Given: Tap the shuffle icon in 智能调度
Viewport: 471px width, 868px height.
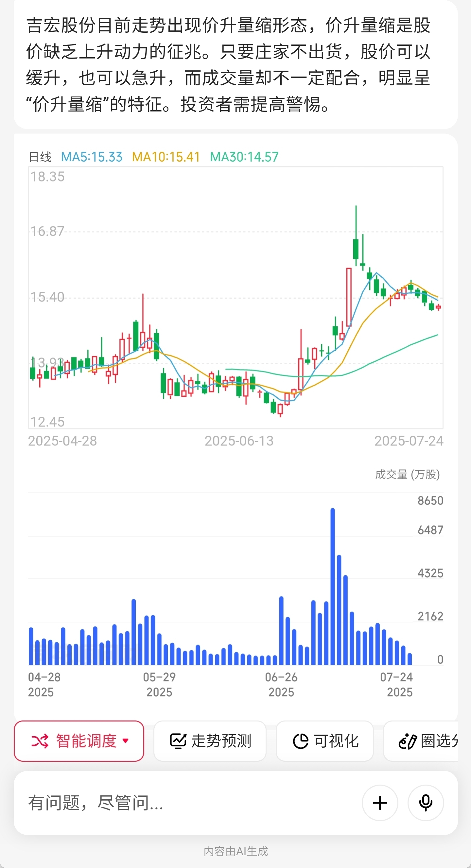Looking at the screenshot, I should coord(40,741).
